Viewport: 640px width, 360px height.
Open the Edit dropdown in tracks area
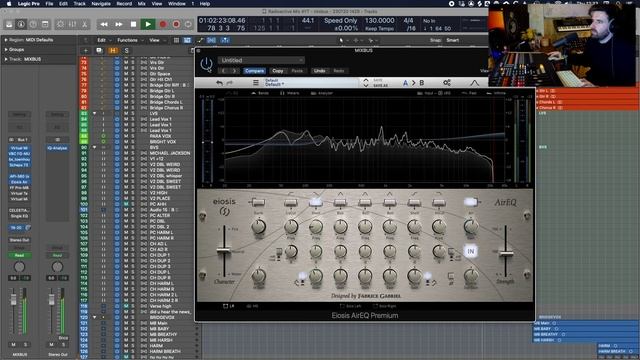click(x=103, y=40)
